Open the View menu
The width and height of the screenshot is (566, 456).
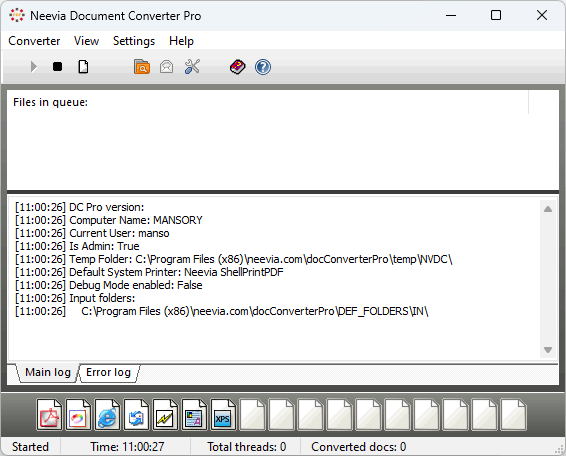pos(86,41)
